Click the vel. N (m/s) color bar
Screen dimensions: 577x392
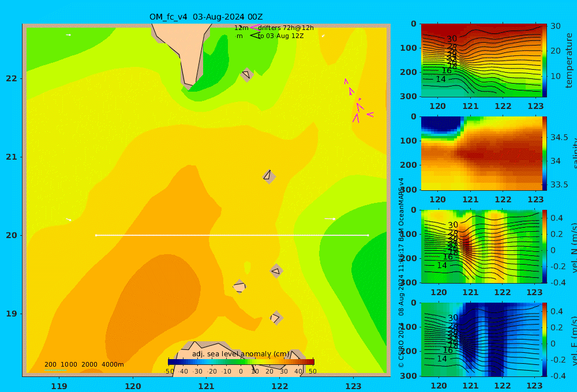coord(545,246)
